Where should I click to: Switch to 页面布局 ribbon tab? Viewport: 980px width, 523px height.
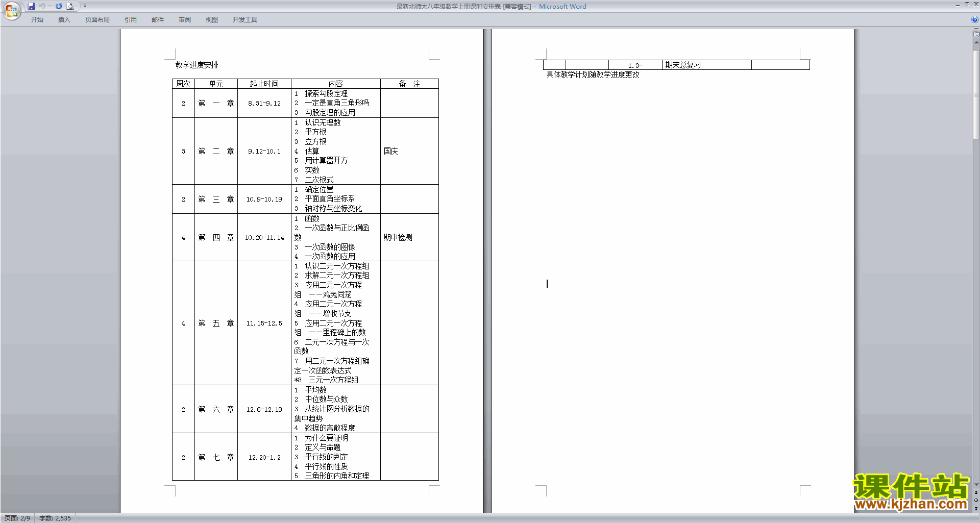tap(97, 20)
